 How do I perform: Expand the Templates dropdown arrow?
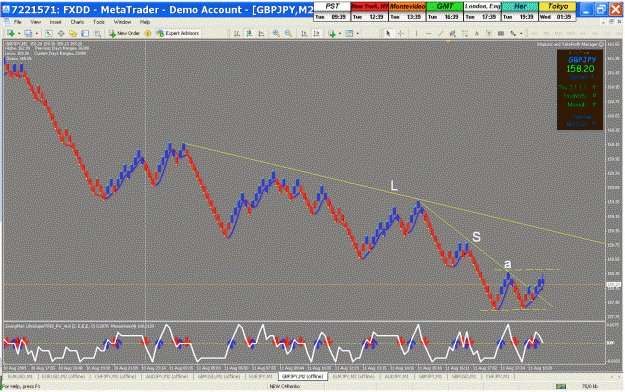pos(358,34)
